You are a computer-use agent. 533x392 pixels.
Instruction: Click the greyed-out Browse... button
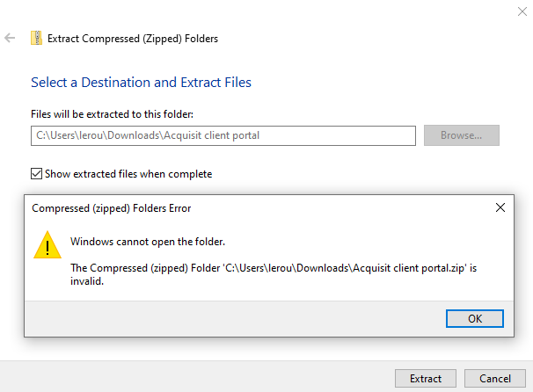coord(461,135)
